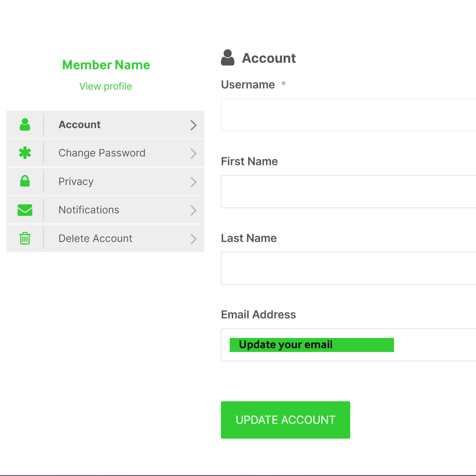Click into the First Name text field

point(348,191)
